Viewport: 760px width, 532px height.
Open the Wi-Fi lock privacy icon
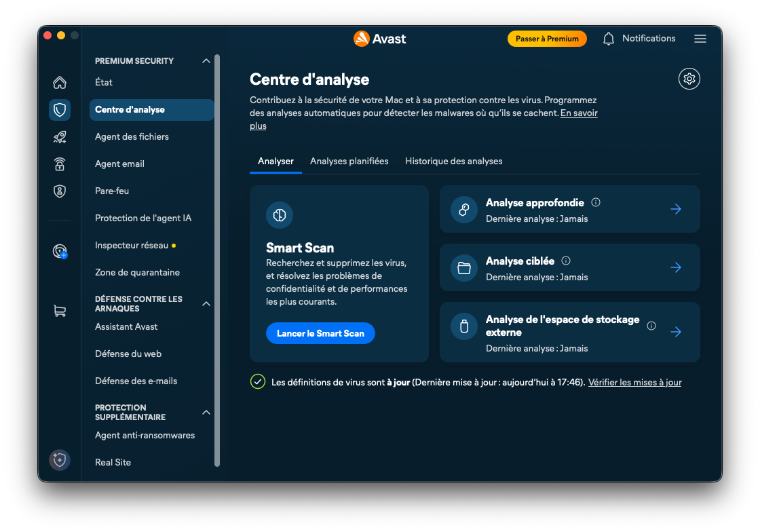click(60, 164)
